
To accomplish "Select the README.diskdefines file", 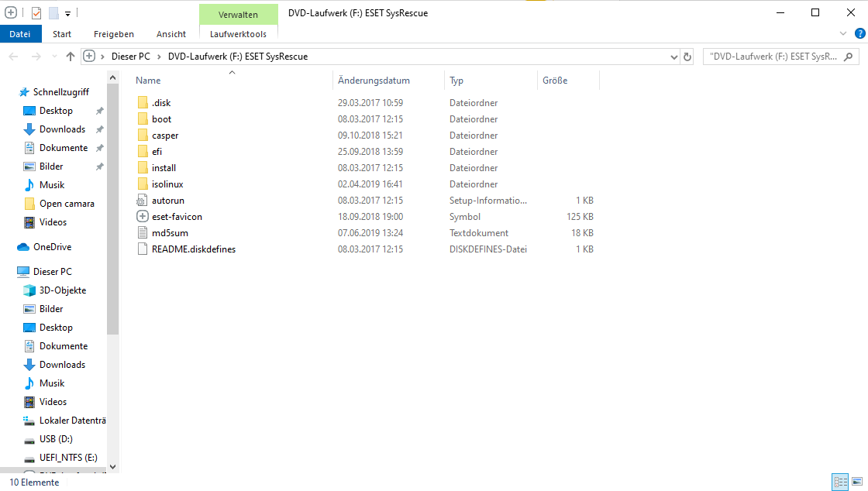I will pos(194,249).
